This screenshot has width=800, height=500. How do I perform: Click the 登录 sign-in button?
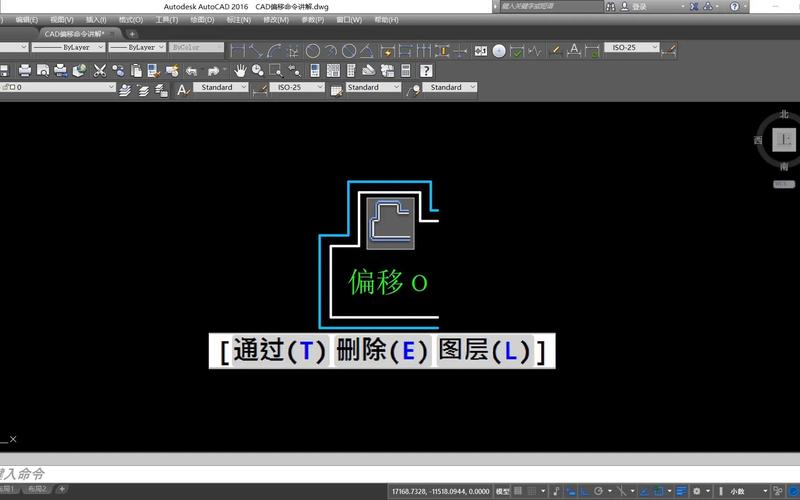[x=639, y=6]
